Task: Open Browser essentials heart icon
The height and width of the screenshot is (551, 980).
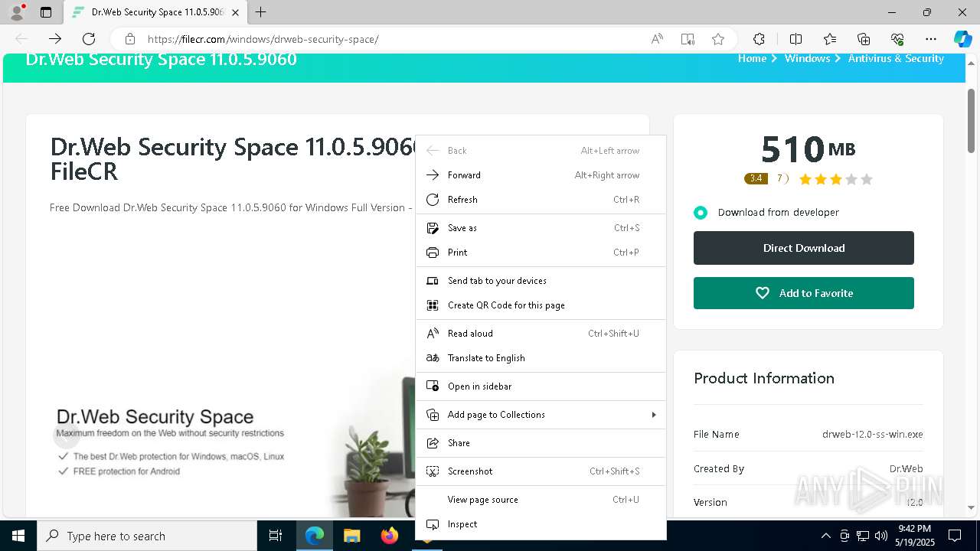Action: pos(897,39)
